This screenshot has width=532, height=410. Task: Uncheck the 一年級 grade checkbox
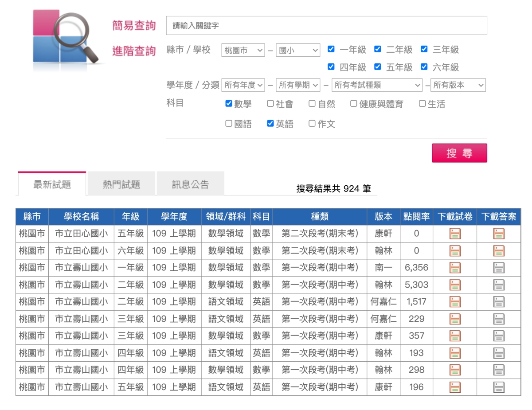[x=331, y=49]
